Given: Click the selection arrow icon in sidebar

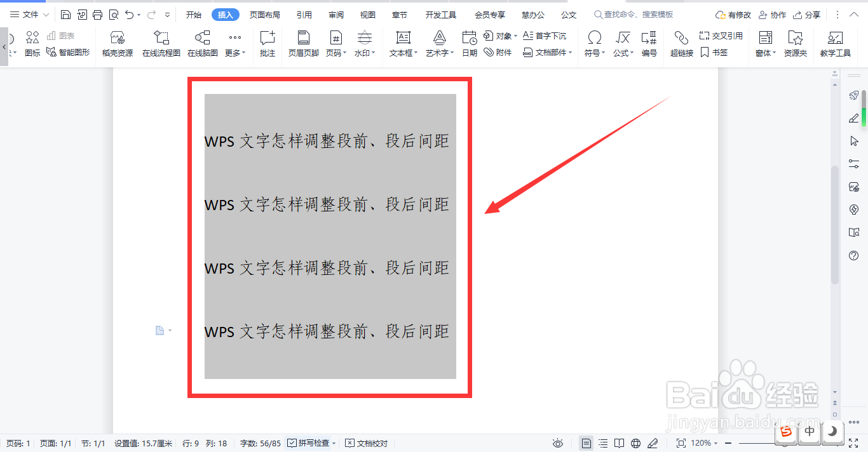Looking at the screenshot, I should (x=854, y=141).
